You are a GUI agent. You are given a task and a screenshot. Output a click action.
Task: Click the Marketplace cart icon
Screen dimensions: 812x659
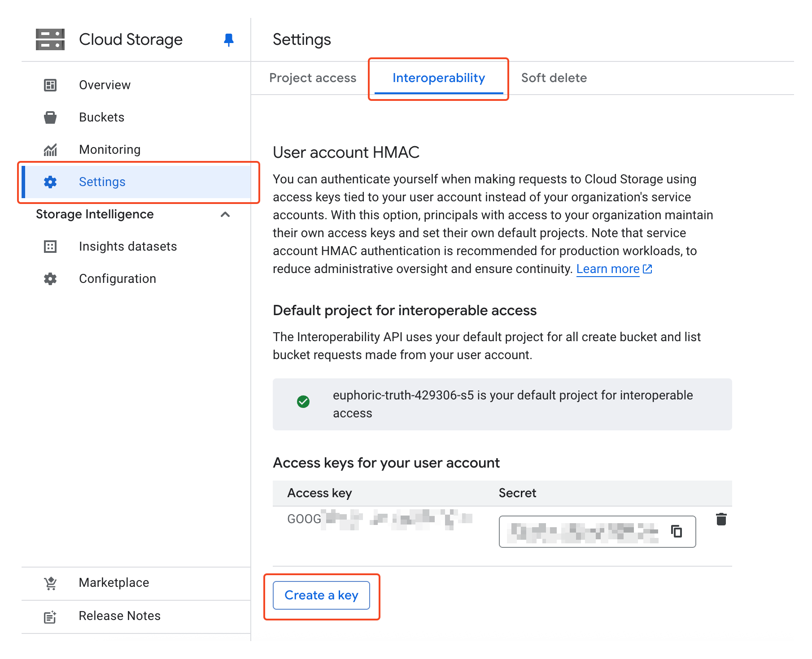click(x=50, y=583)
